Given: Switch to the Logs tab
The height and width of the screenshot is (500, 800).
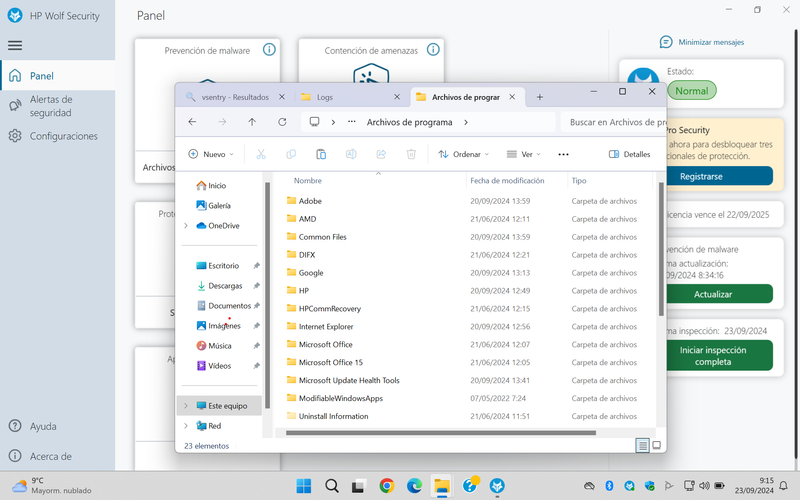Looking at the screenshot, I should click(x=325, y=97).
